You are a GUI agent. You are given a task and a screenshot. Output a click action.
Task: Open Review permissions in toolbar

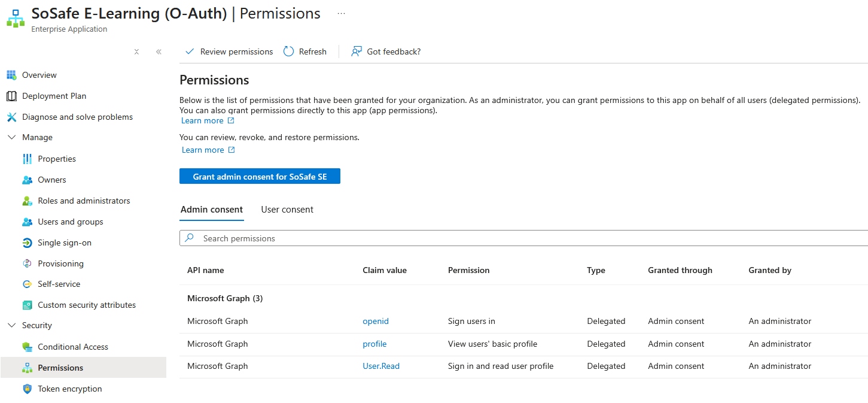[x=229, y=51]
